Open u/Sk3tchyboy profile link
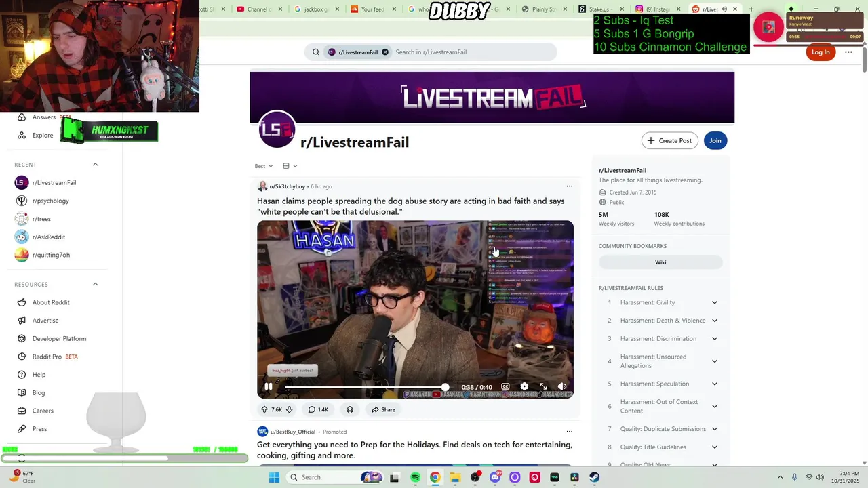The image size is (868, 488). point(287,186)
